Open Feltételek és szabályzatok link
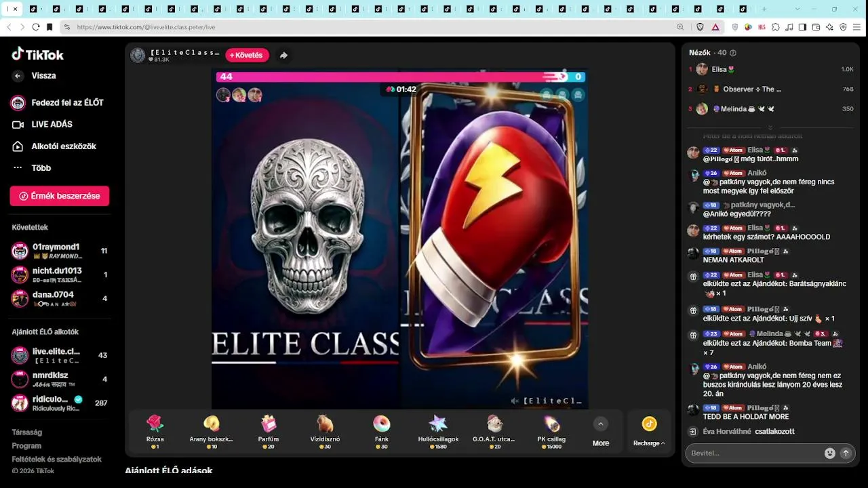The image size is (868, 488). point(57,459)
